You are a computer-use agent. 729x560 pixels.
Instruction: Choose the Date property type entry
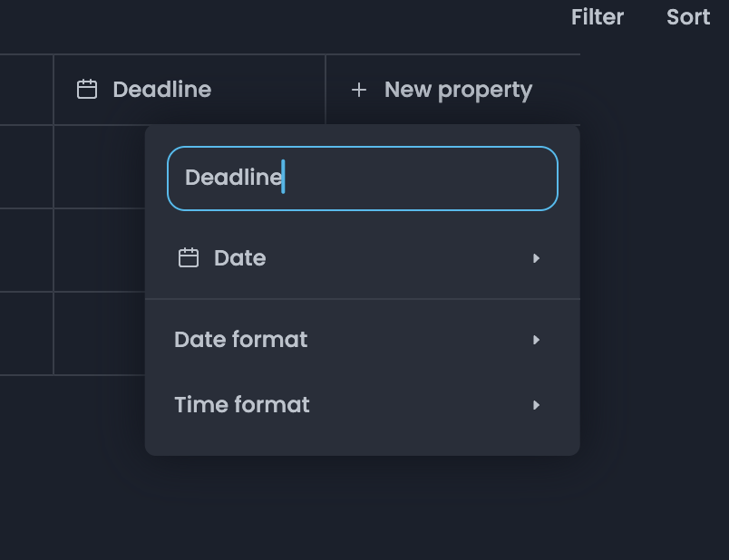(x=240, y=258)
